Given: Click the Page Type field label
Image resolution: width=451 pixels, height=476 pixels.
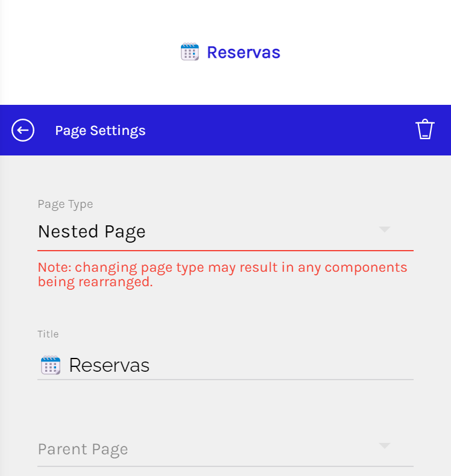Looking at the screenshot, I should [65, 204].
